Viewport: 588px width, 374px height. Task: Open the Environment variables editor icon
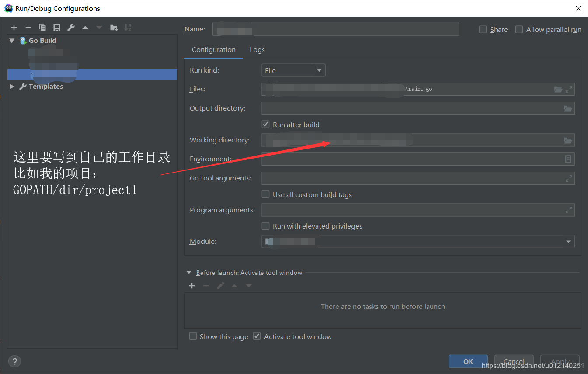(568, 159)
